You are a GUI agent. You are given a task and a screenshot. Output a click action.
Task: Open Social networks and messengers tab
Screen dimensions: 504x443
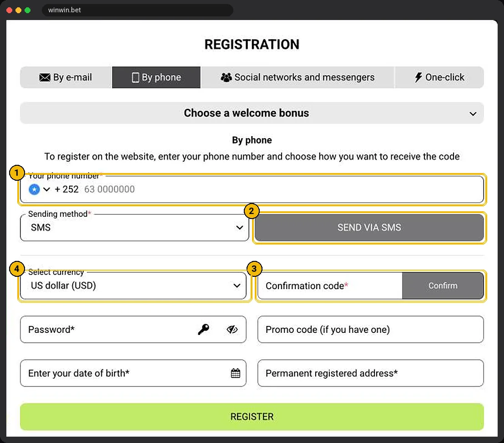(x=297, y=77)
